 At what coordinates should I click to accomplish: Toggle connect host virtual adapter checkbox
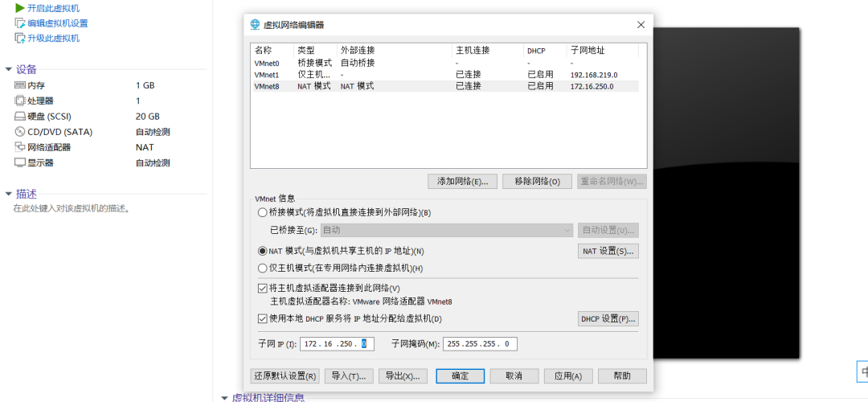pyautogui.click(x=262, y=288)
